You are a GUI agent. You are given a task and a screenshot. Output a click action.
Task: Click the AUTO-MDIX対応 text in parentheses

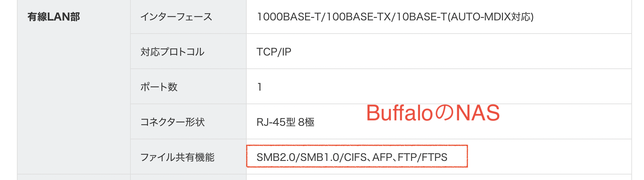[491, 17]
